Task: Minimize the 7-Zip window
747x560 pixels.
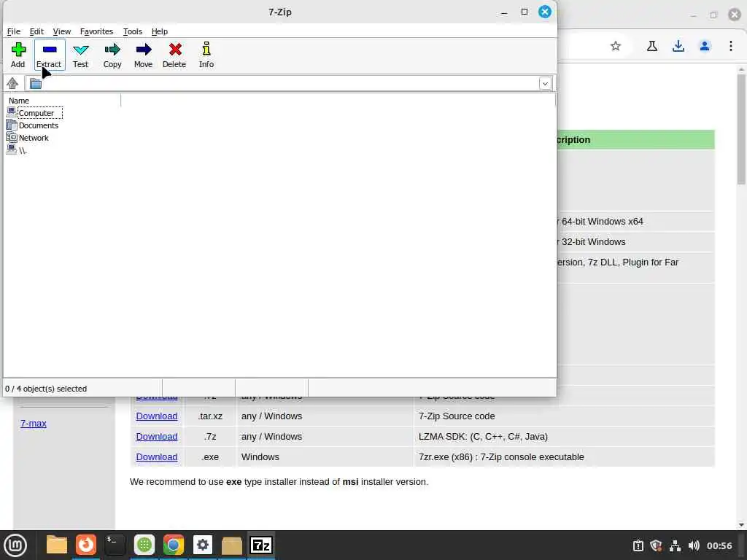Action: (504, 12)
